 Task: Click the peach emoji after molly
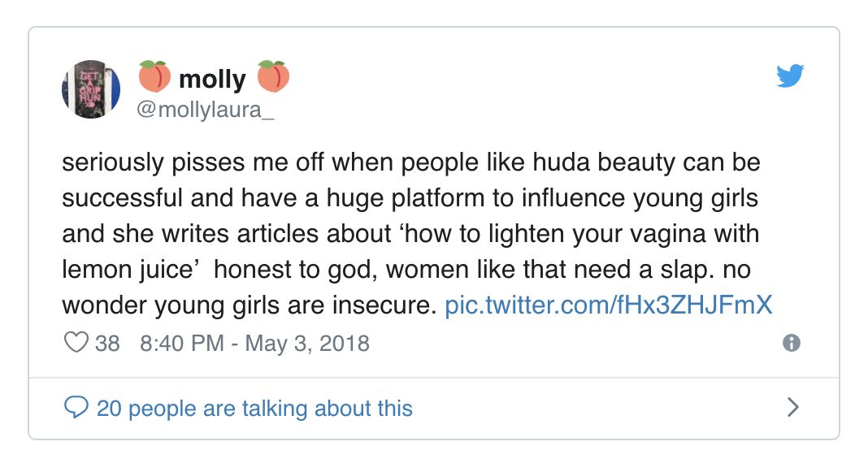(273, 78)
